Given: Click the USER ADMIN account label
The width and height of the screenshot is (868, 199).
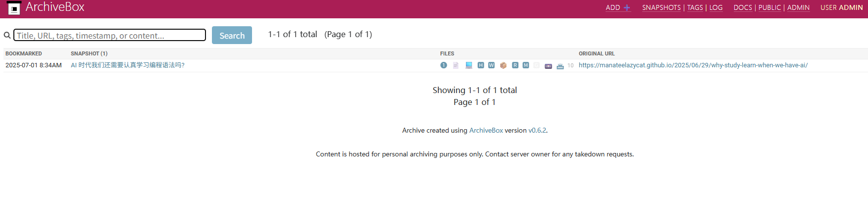Looking at the screenshot, I should (x=841, y=7).
